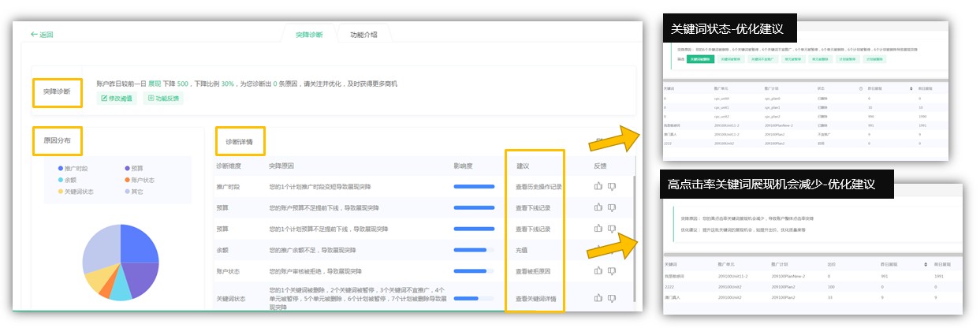Open 查看历史操作记录 link
Viewport: 980px width, 328px height.
[538, 187]
